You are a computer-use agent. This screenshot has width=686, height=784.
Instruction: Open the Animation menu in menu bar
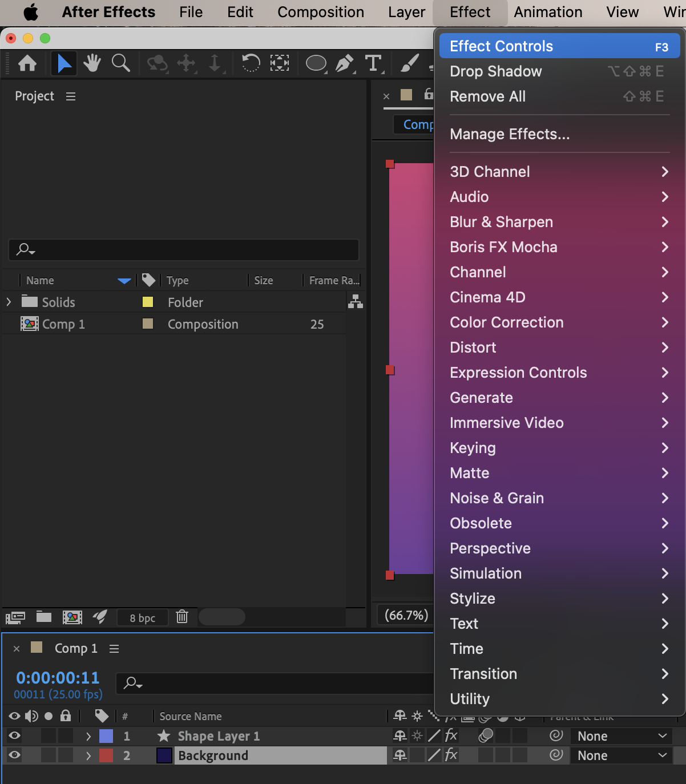pos(548,12)
